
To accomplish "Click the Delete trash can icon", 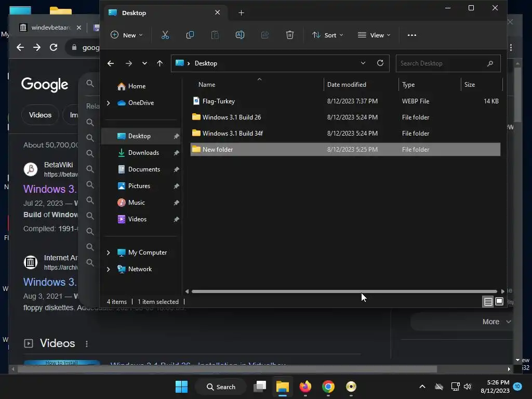I will pyautogui.click(x=290, y=35).
